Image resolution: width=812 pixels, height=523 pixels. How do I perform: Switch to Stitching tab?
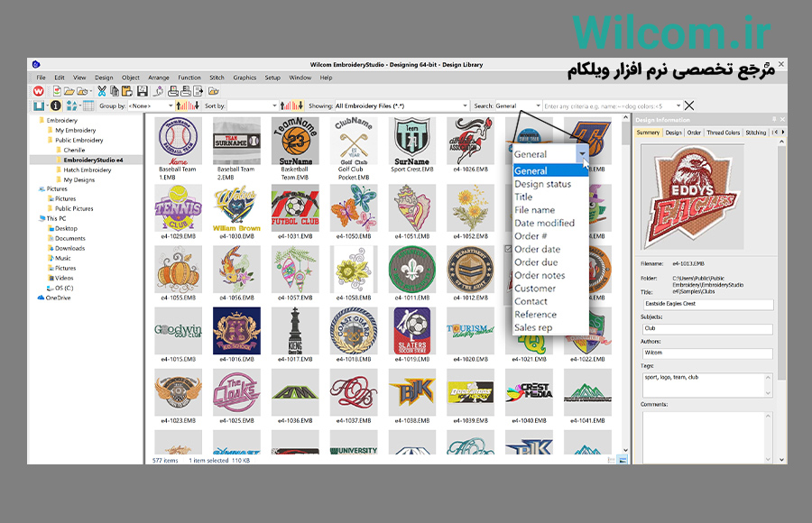755,133
